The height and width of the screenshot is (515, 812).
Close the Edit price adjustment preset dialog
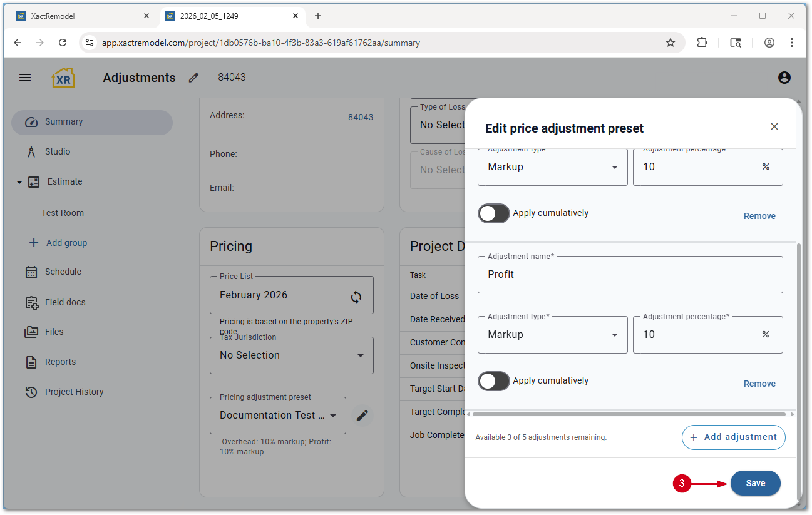tap(774, 126)
